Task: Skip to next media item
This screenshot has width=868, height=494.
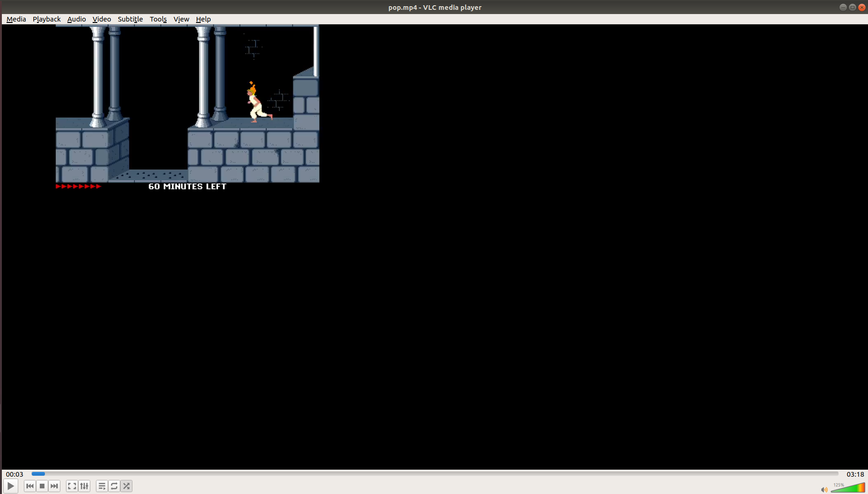Action: (x=54, y=486)
